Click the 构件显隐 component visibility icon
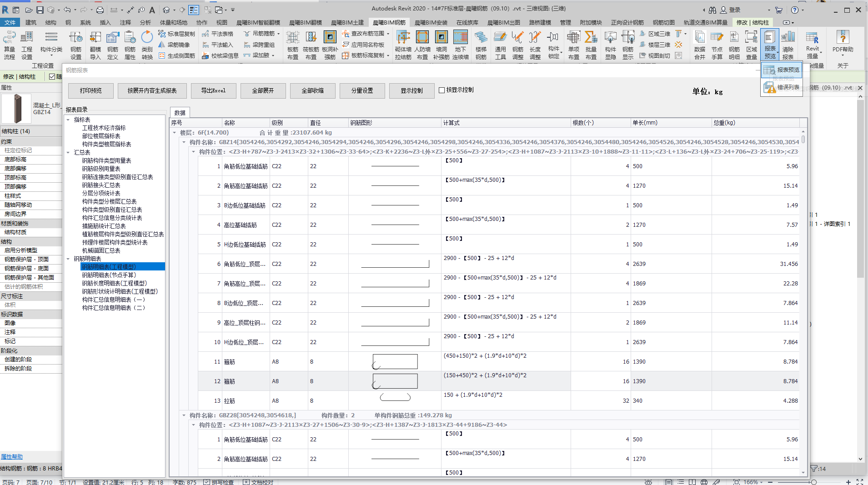 click(x=610, y=45)
